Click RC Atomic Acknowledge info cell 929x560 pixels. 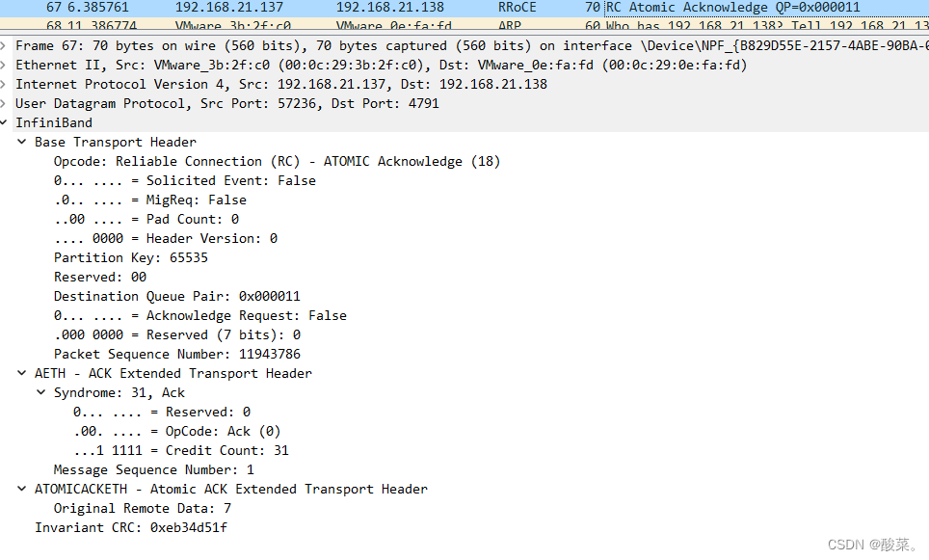(x=733, y=8)
